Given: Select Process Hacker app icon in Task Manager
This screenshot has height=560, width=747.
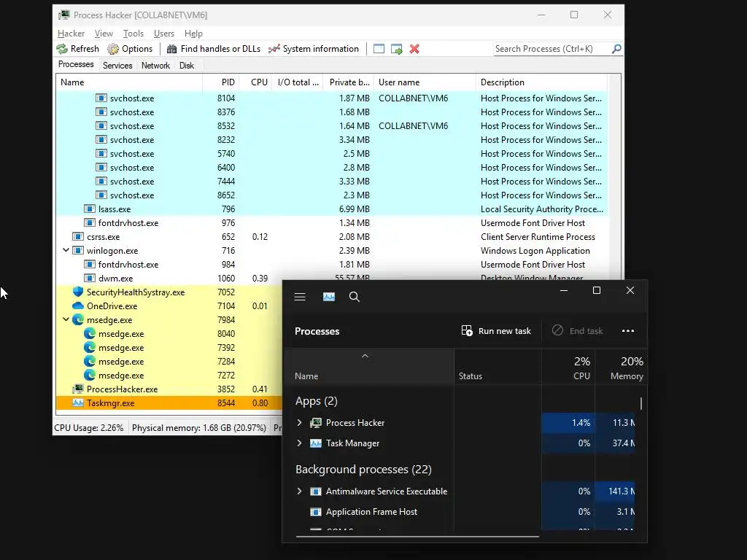Looking at the screenshot, I should (315, 423).
